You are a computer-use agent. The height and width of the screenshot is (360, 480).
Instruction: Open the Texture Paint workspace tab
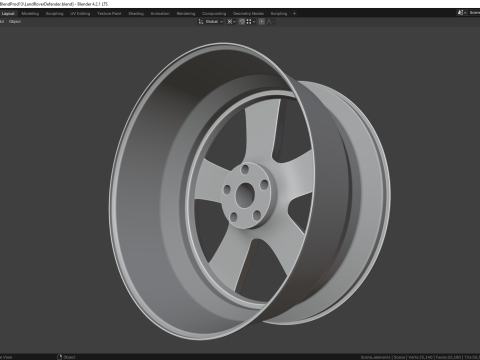109,14
